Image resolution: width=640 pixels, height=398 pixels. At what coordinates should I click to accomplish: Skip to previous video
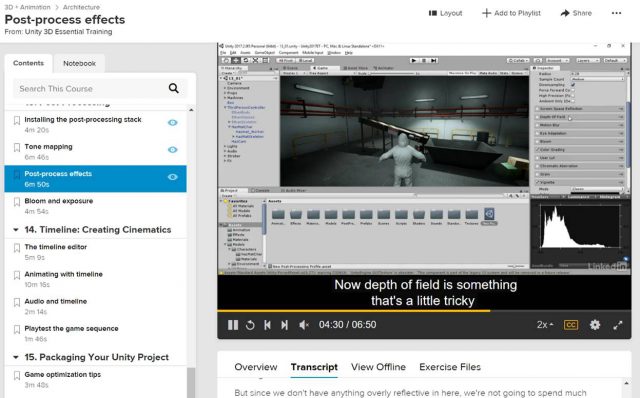[267, 325]
